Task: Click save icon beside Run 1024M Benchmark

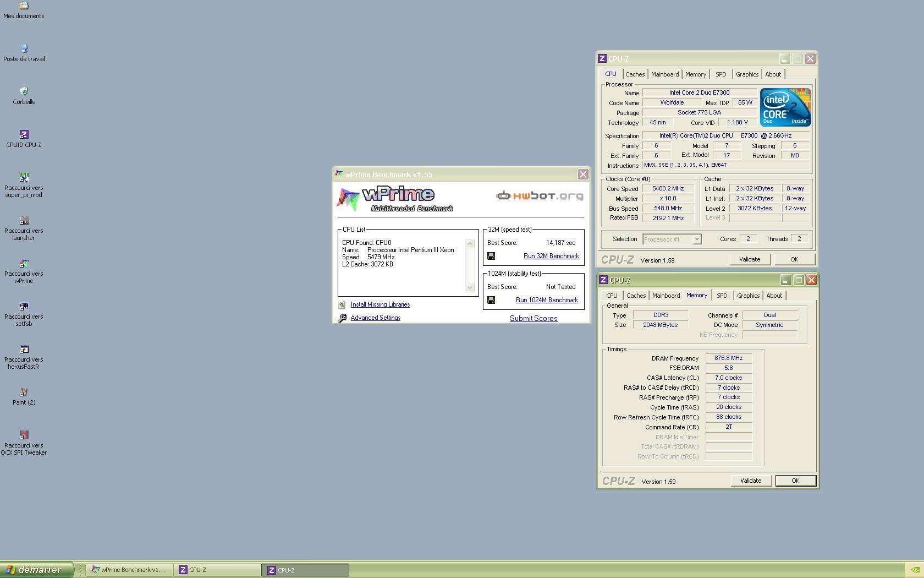Action: [491, 300]
